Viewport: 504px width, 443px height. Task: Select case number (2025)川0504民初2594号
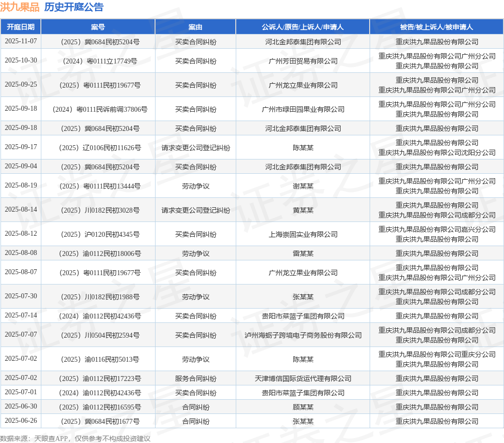(x=100, y=335)
